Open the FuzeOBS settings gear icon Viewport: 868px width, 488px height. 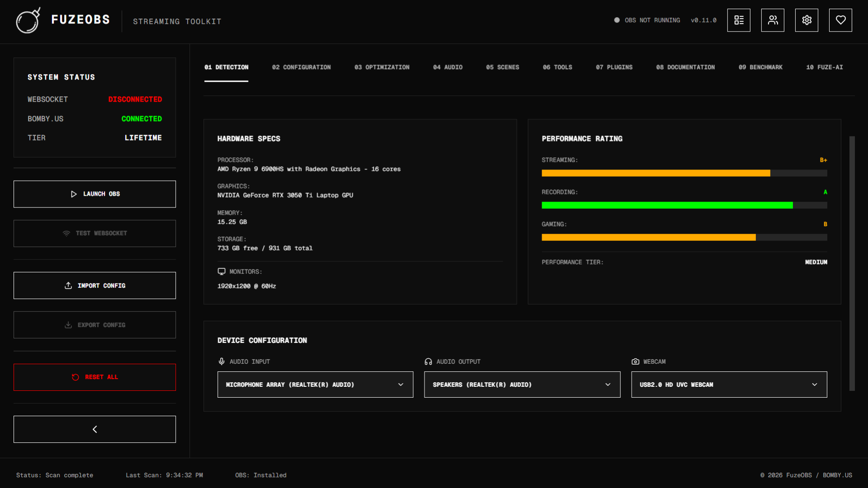click(x=806, y=20)
